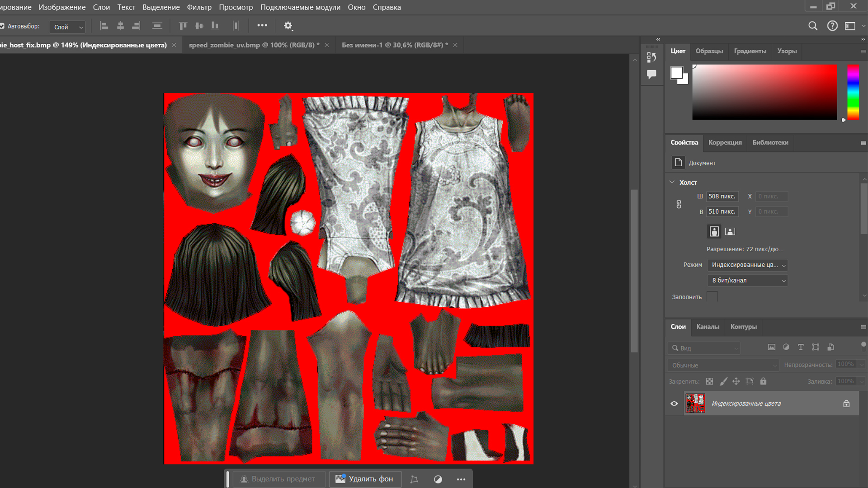Click align left edges icon
The width and height of the screenshot is (868, 488).
tap(104, 26)
